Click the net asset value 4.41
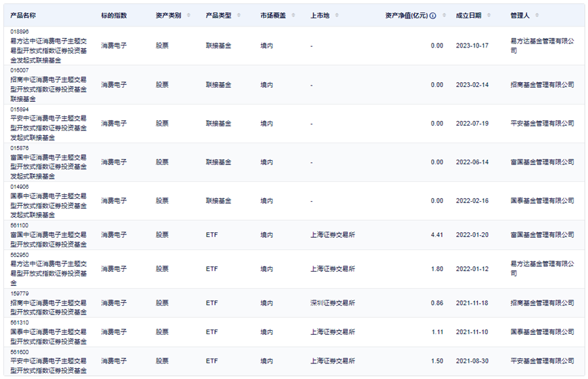588x379 pixels. [437, 235]
